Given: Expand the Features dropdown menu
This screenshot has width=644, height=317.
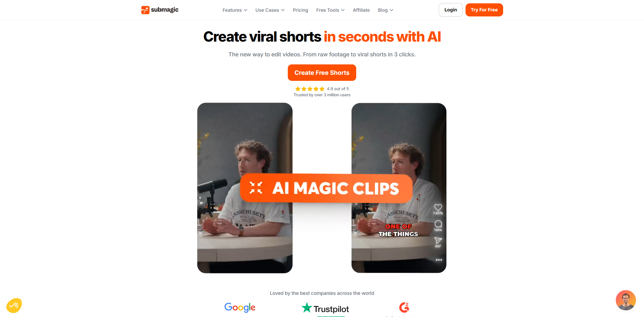Looking at the screenshot, I should (235, 10).
